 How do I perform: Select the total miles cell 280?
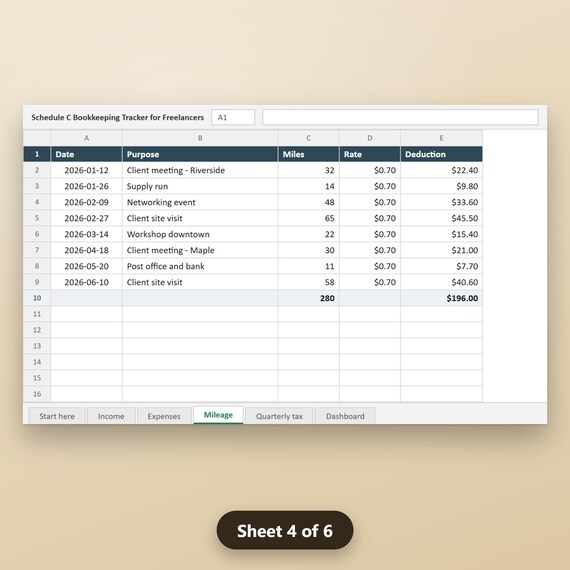pos(309,298)
